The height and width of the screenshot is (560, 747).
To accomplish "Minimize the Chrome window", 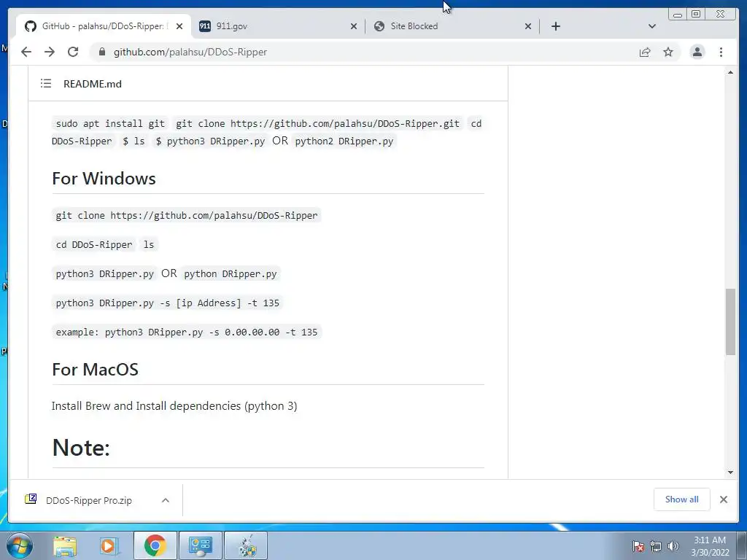I will [678, 15].
